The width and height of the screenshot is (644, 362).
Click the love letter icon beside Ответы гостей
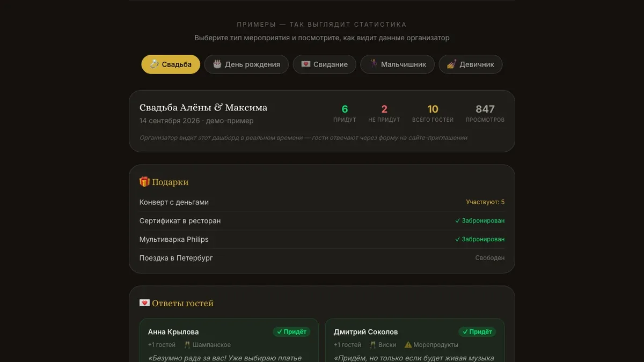point(144,303)
